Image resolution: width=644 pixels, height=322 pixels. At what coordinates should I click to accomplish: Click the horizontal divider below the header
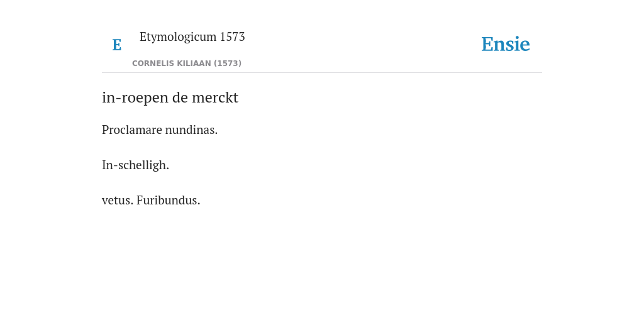pyautogui.click(x=322, y=73)
